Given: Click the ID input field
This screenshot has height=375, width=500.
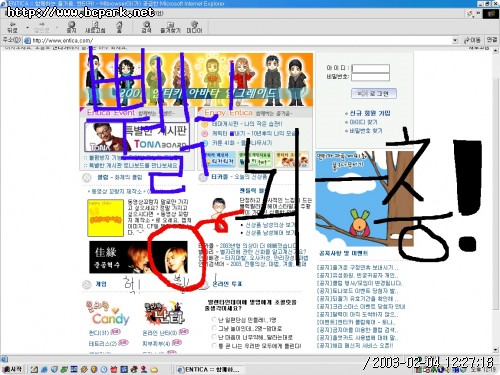Looking at the screenshot, I should click(x=370, y=68).
